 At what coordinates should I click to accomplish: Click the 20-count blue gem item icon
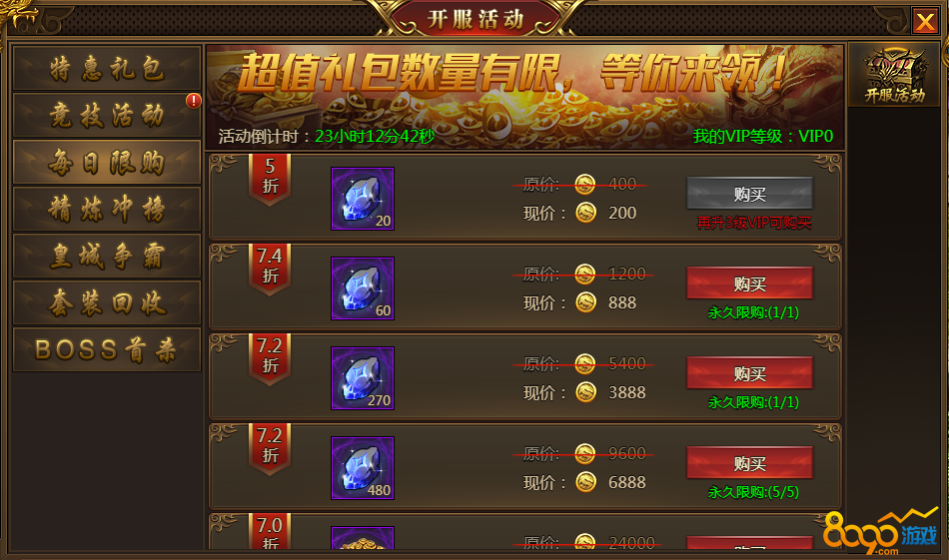coord(363,199)
